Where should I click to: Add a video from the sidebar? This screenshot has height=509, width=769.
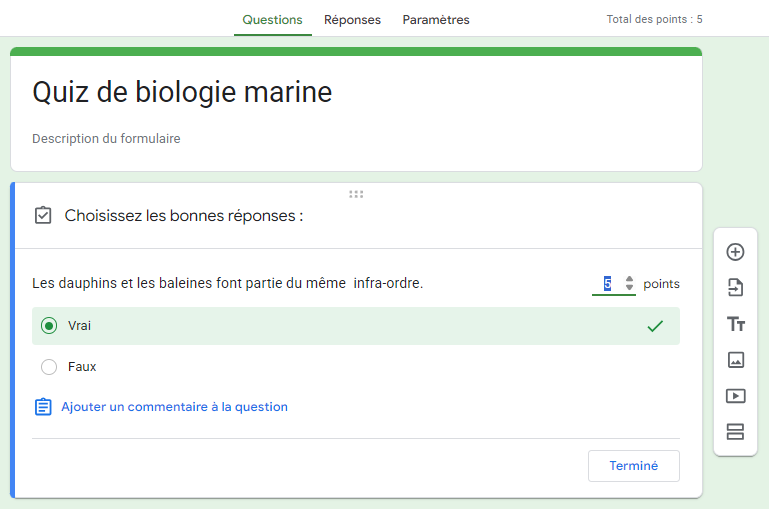[735, 396]
